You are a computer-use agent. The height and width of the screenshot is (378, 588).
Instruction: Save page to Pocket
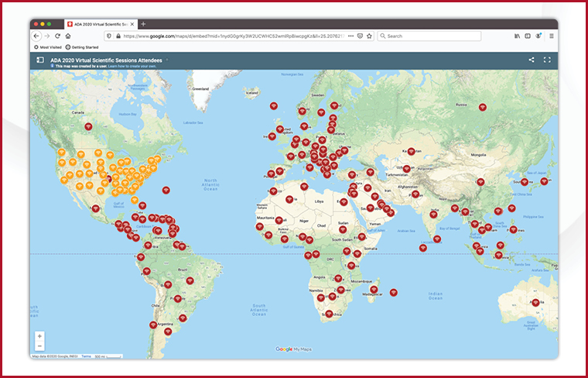360,36
